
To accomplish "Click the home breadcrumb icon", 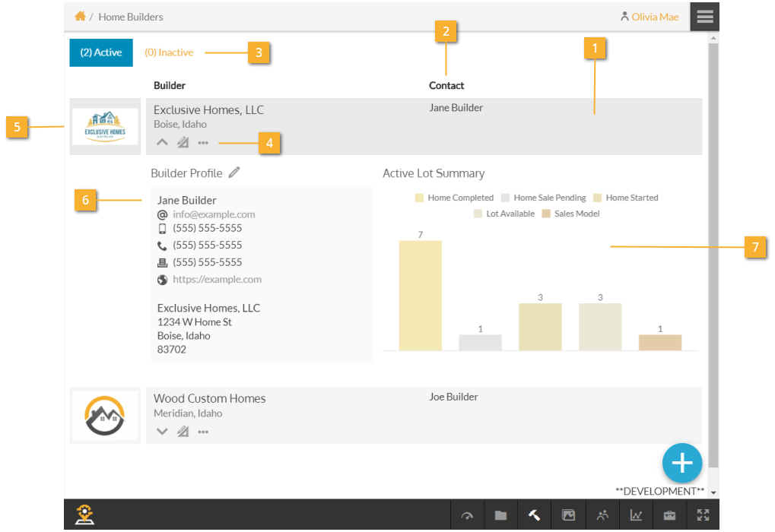I will point(80,16).
